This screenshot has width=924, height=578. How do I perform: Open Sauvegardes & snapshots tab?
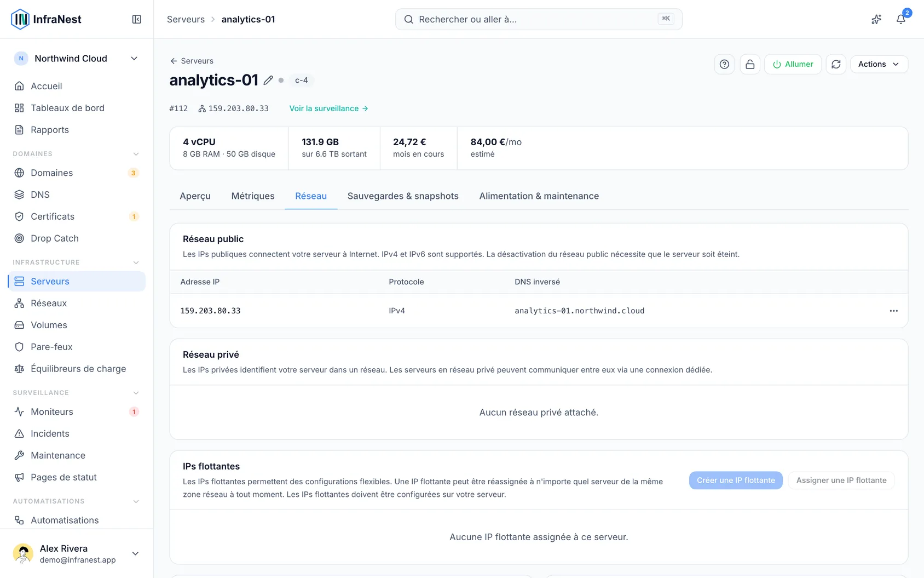(x=403, y=196)
